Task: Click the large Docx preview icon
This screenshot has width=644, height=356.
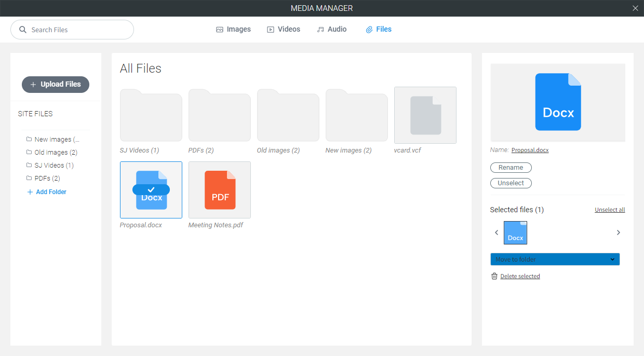Action: coord(558,102)
